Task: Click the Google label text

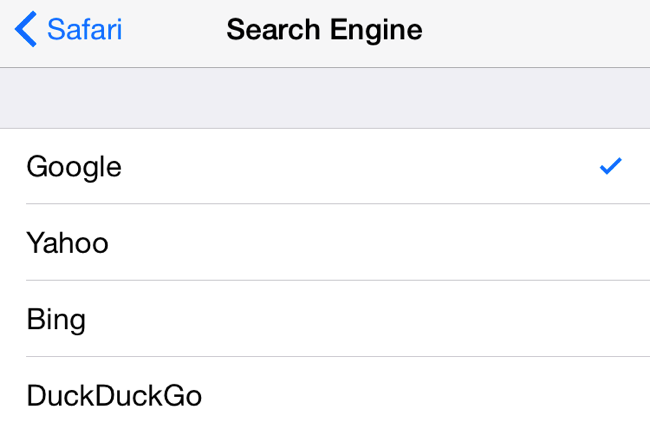Action: pyautogui.click(x=74, y=166)
